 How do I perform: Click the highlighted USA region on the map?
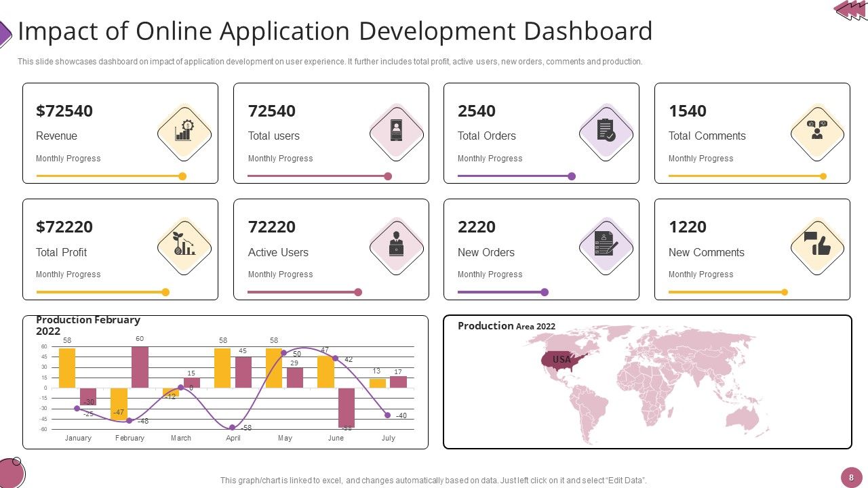coord(560,359)
